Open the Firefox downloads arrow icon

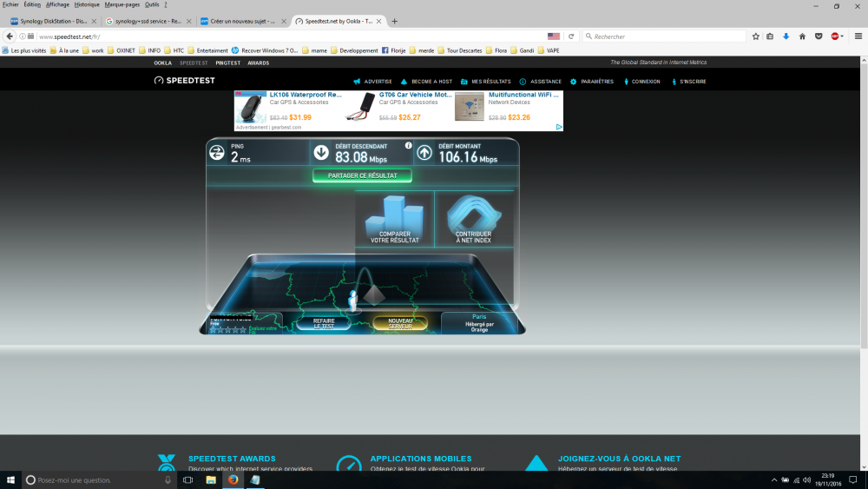click(786, 36)
